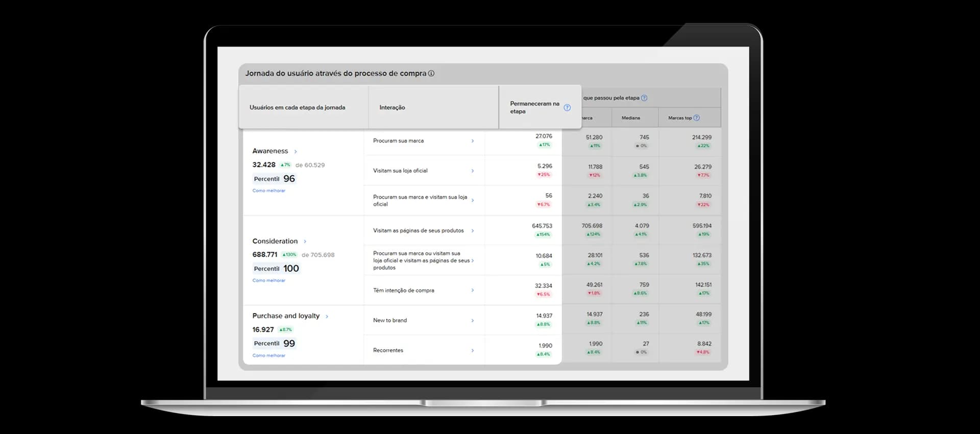Open help icon beside que passou pela etapa
The height and width of the screenshot is (434, 980).
644,98
